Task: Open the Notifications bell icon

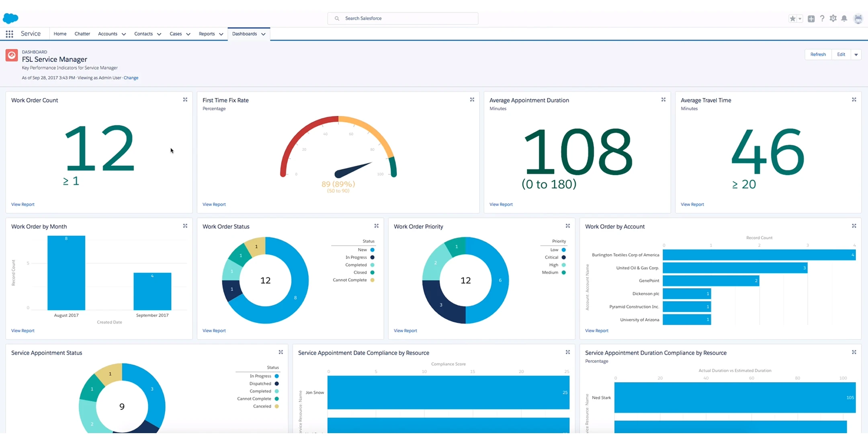Action: tap(844, 18)
